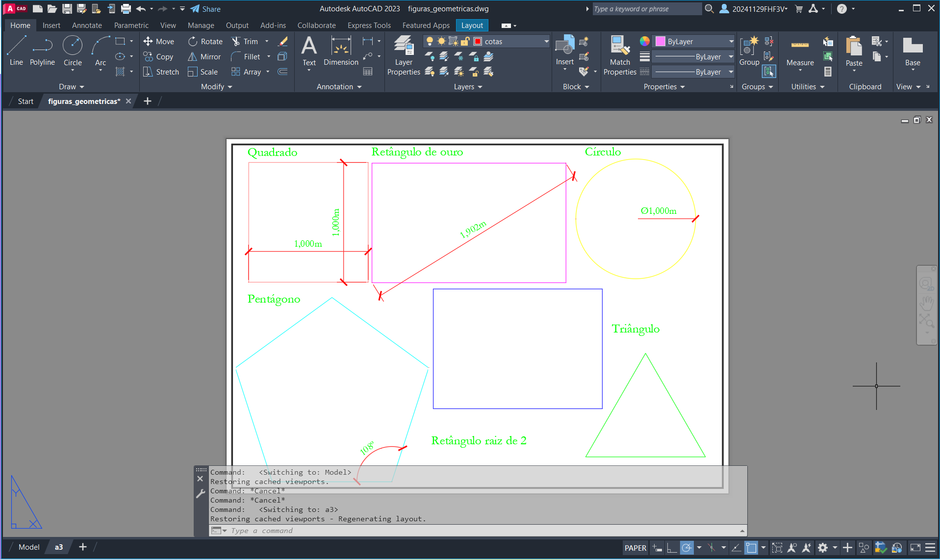940x560 pixels.
Task: Activate the Mirror tool
Action: (204, 57)
